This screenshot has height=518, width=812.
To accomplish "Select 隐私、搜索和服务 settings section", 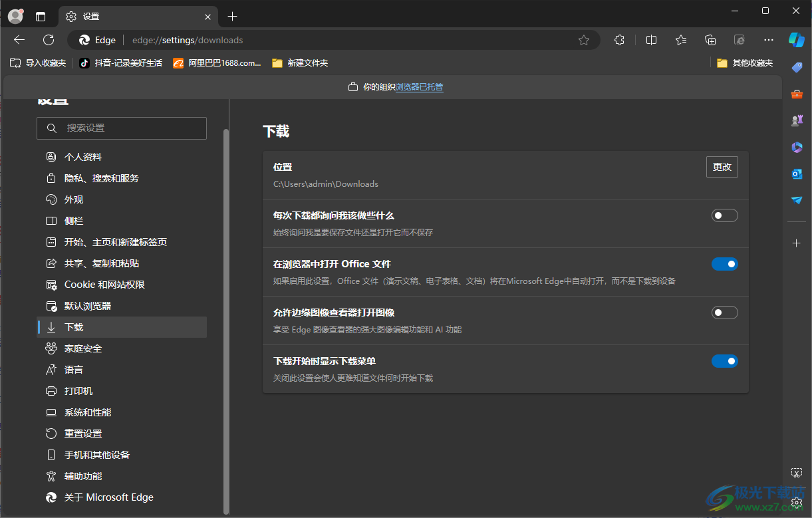I will pyautogui.click(x=122, y=178).
